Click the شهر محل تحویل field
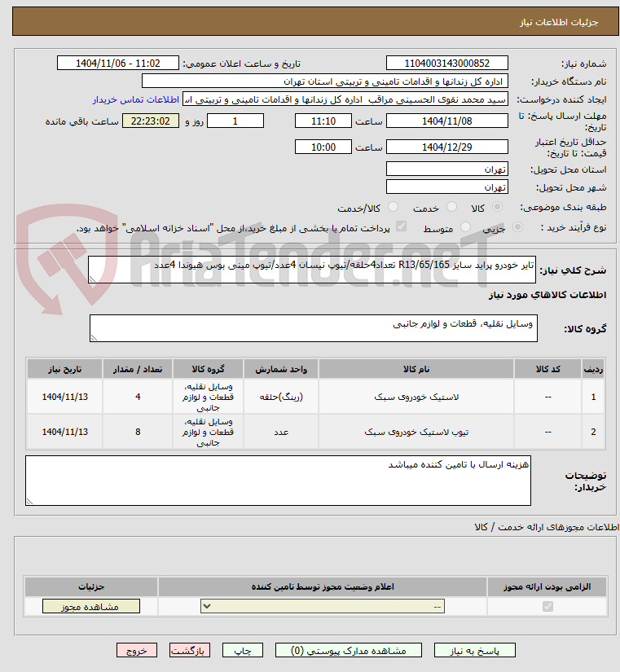Viewport: 620px width, 672px height. tap(446, 187)
